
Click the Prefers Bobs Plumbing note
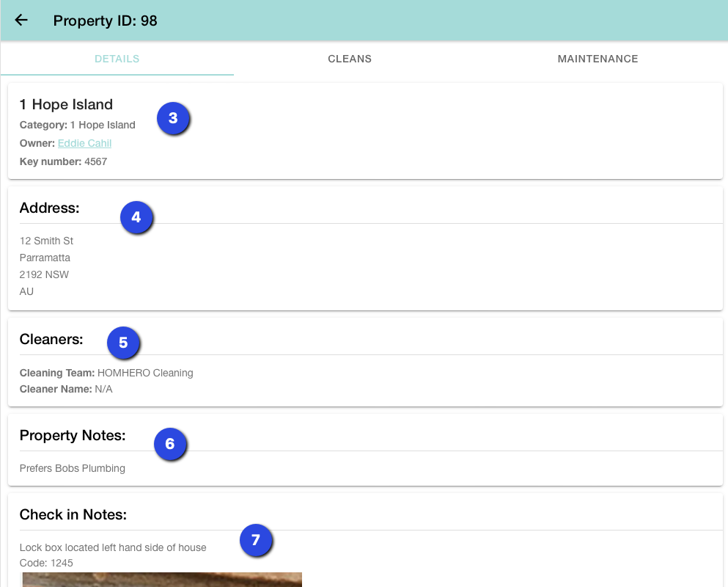coord(72,468)
